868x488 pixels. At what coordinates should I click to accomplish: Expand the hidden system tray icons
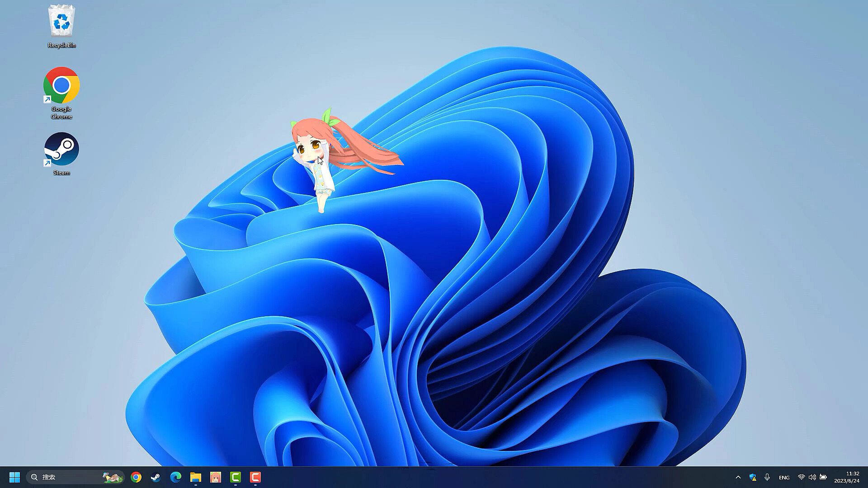click(738, 477)
